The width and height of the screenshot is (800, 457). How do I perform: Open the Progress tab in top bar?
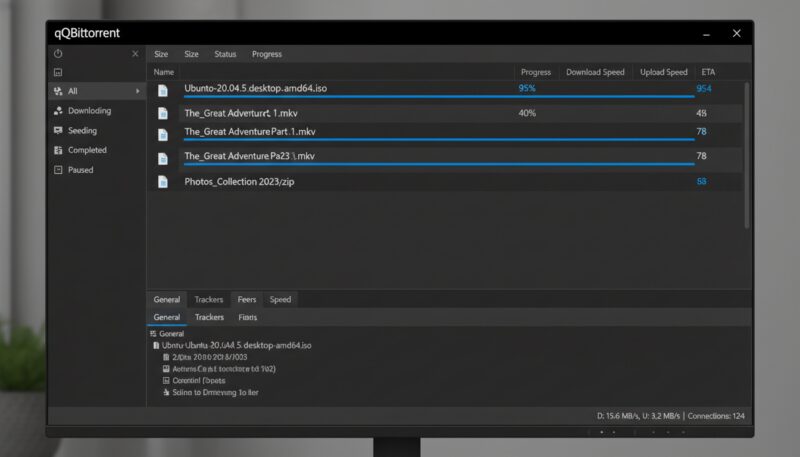(267, 54)
